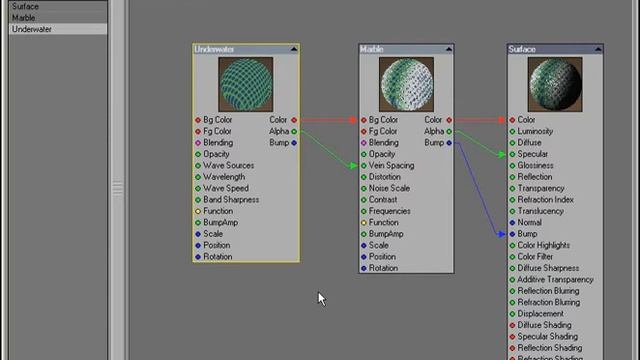640x360 pixels.
Task: Click Surface node Specular input connector
Action: [x=512, y=154]
